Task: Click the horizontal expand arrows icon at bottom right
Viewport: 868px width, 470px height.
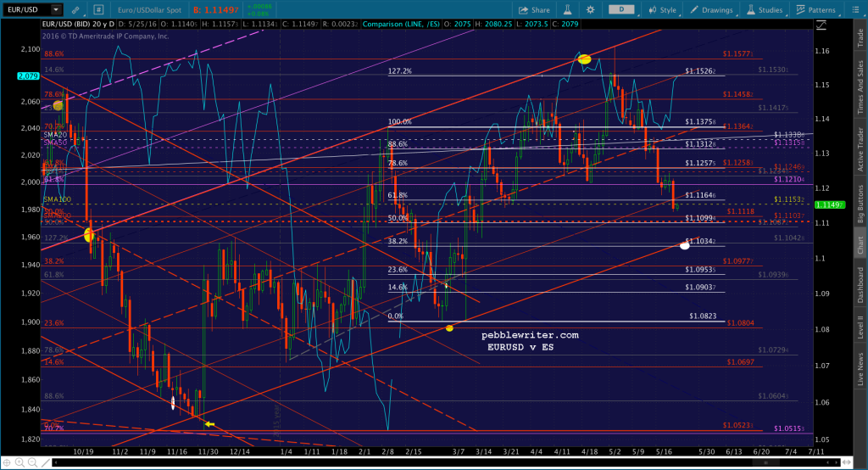Action: (848, 462)
